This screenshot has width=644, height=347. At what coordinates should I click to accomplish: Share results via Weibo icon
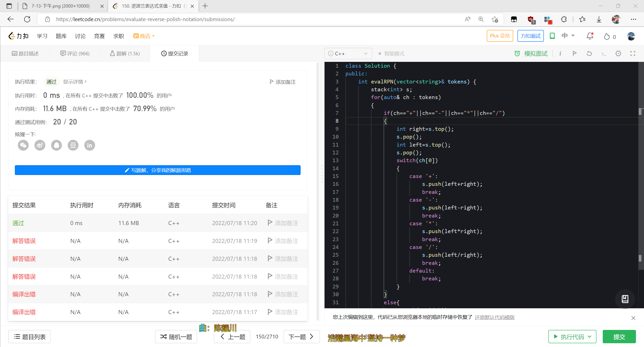coord(40,145)
